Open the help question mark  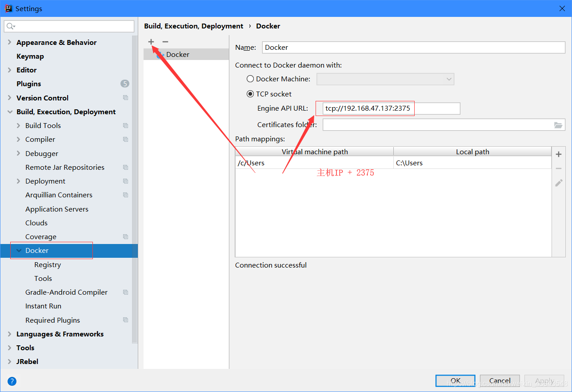coord(12,381)
